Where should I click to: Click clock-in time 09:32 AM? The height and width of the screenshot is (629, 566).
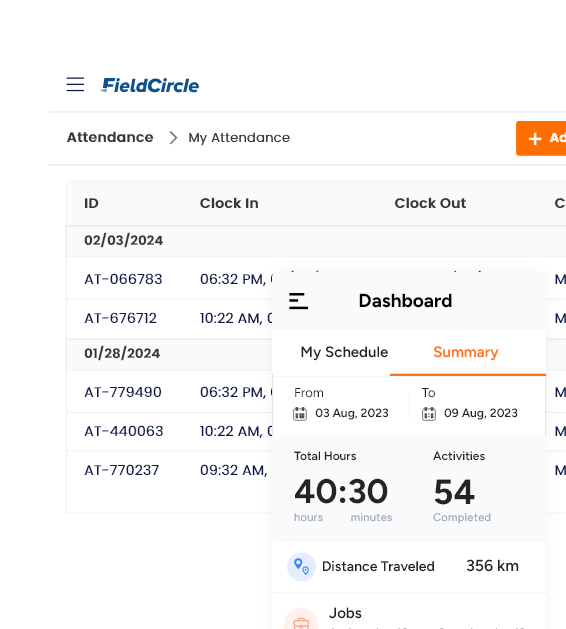(x=233, y=470)
